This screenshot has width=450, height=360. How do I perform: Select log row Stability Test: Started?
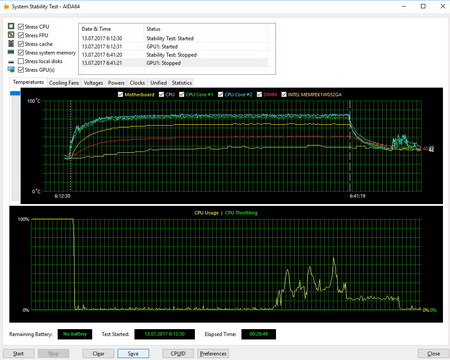click(173, 38)
